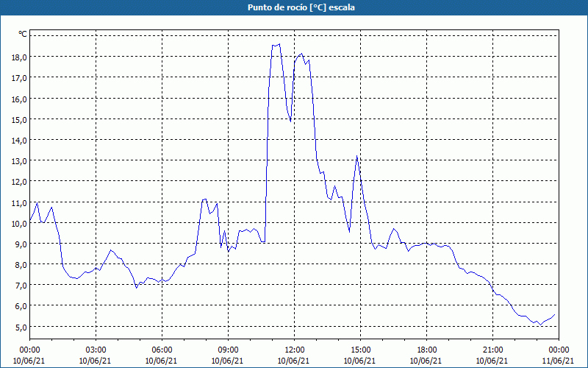The image size is (588, 368).
Task: Select the 09:00 time axis label
Action: click(x=228, y=350)
